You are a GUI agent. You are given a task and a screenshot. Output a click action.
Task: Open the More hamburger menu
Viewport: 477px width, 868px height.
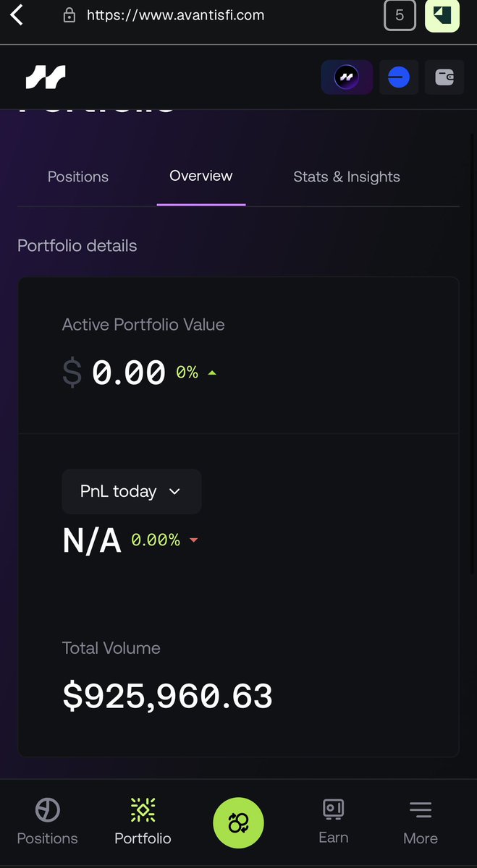(x=421, y=822)
